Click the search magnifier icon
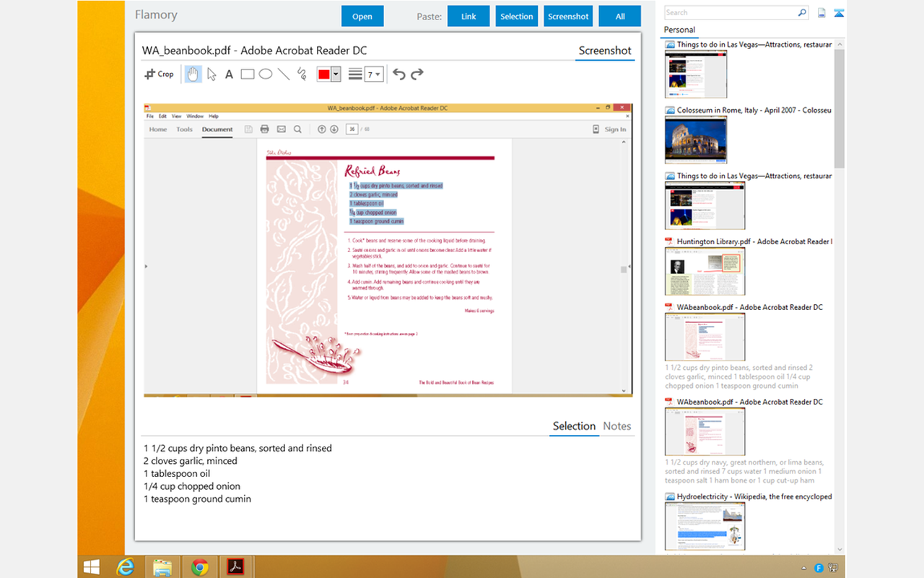This screenshot has width=924, height=578. coord(802,12)
